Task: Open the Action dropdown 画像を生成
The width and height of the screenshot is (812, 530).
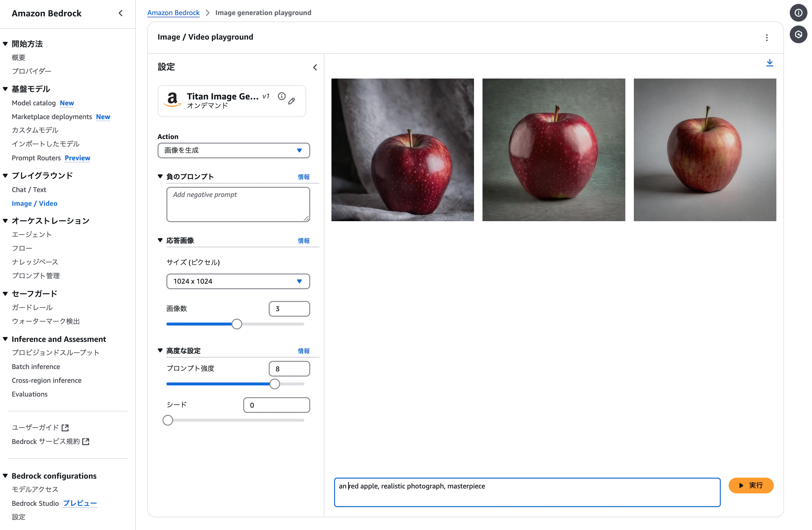Action: (x=234, y=150)
